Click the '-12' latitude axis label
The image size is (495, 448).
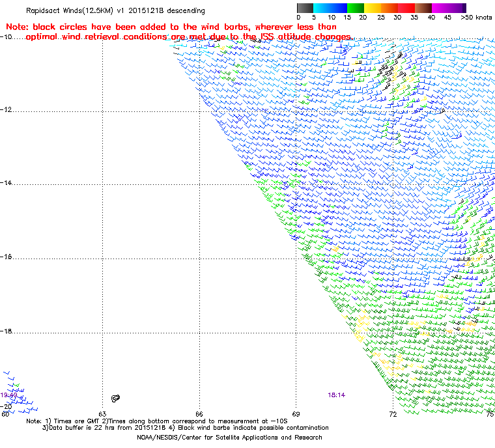pos(6,110)
